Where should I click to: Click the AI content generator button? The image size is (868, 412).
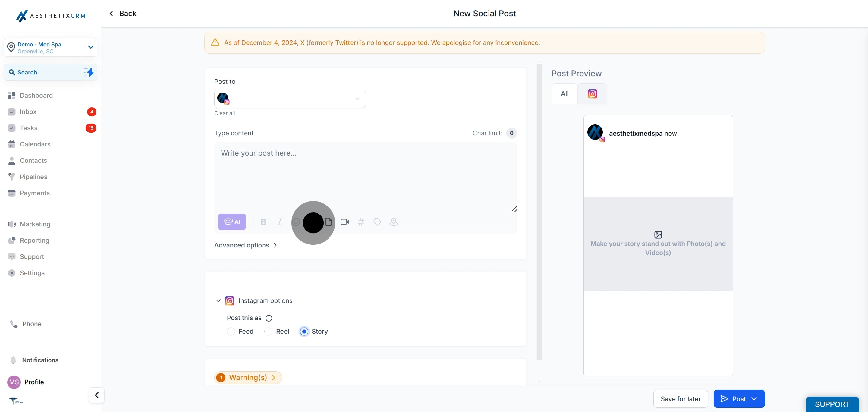(231, 222)
